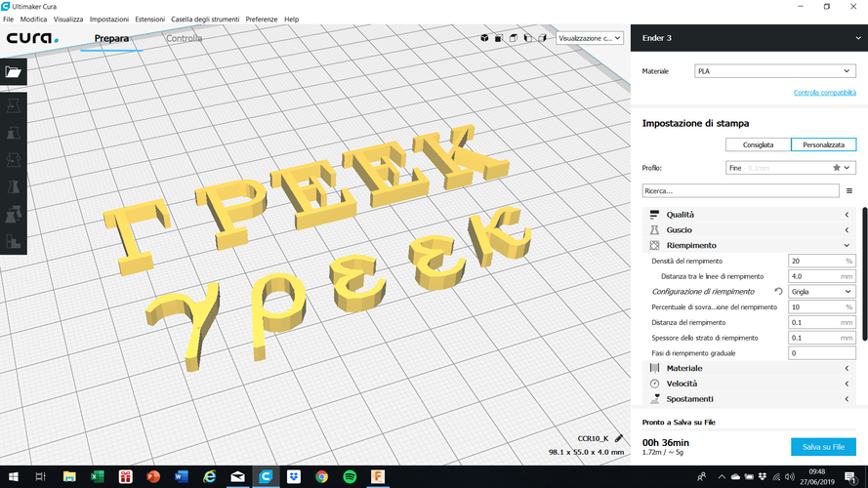Expand the Guscio settings section
The image size is (868, 488).
(x=749, y=230)
